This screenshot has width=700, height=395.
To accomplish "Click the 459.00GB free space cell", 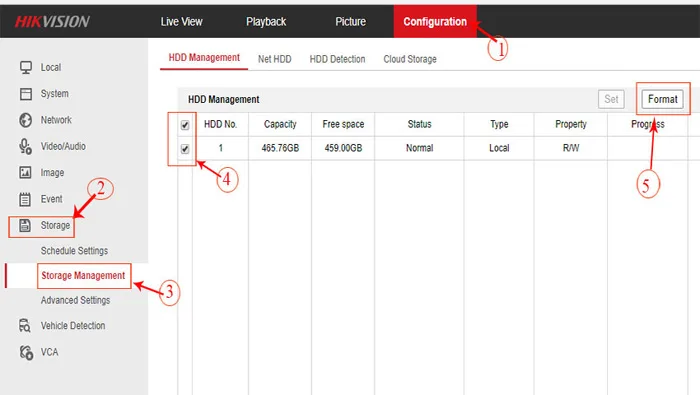I will coord(343,148).
